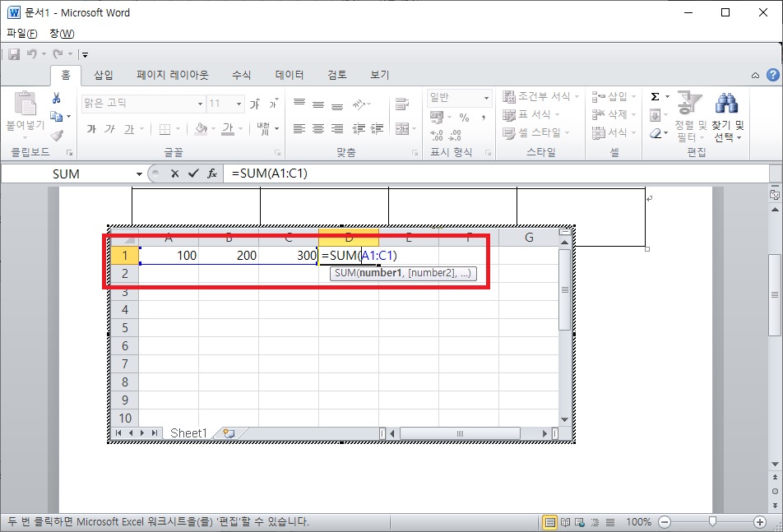Click increase decimal icon
Screen dimensions: 783x532
click(437, 135)
